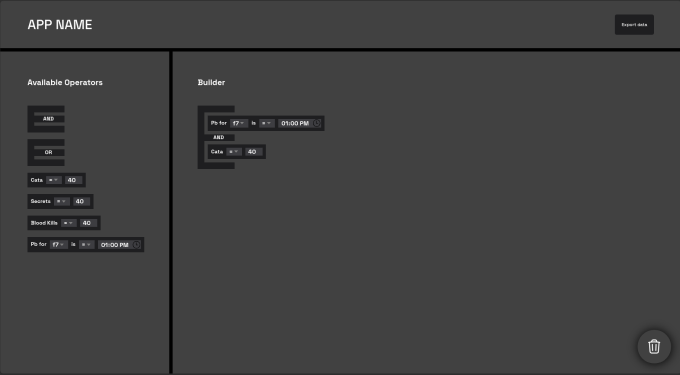Click the 40 value field in Available Operators Cats block
Screen dimensions: 680x375
click(x=73, y=180)
